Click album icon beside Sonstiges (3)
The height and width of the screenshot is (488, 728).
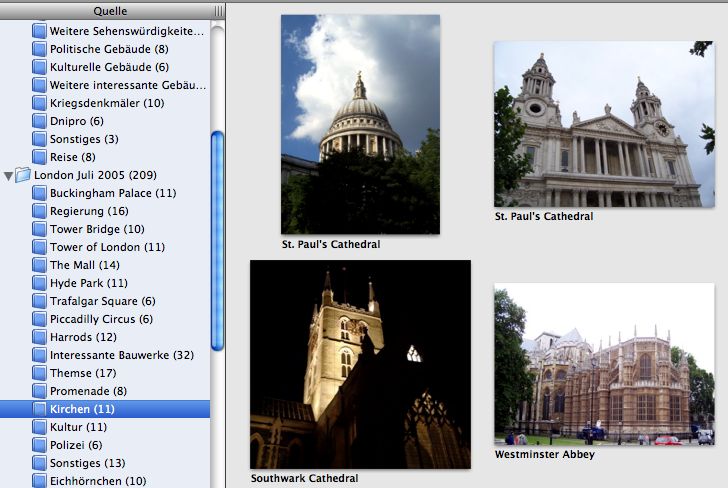click(x=39, y=139)
